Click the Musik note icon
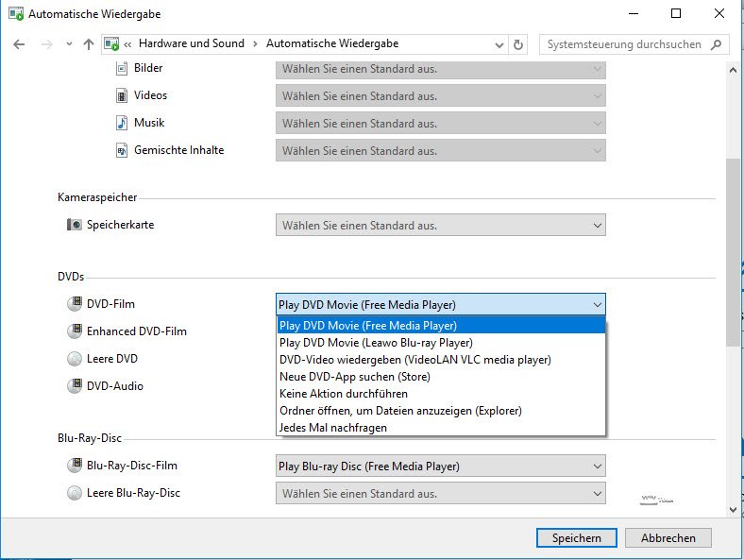744x560 pixels. (121, 123)
